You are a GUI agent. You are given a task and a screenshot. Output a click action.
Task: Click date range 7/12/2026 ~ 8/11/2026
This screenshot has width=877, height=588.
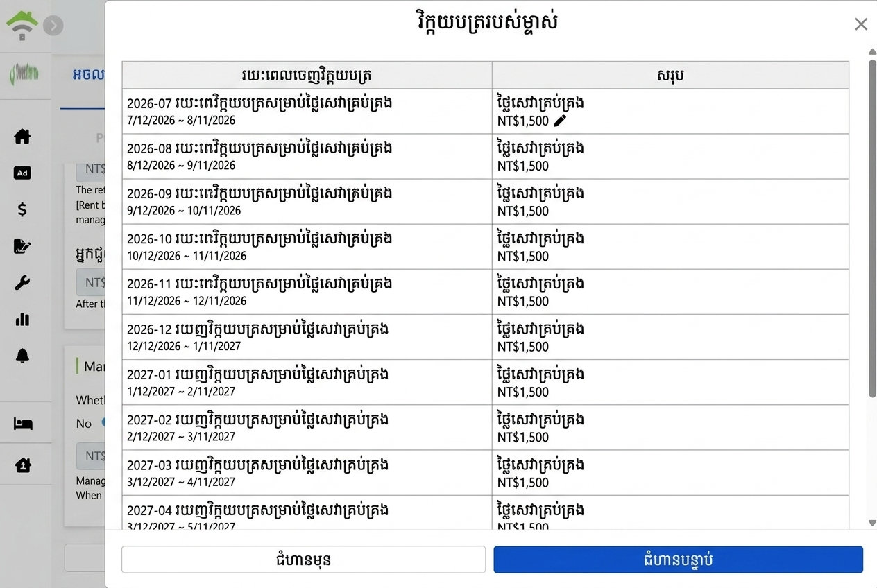(x=181, y=121)
